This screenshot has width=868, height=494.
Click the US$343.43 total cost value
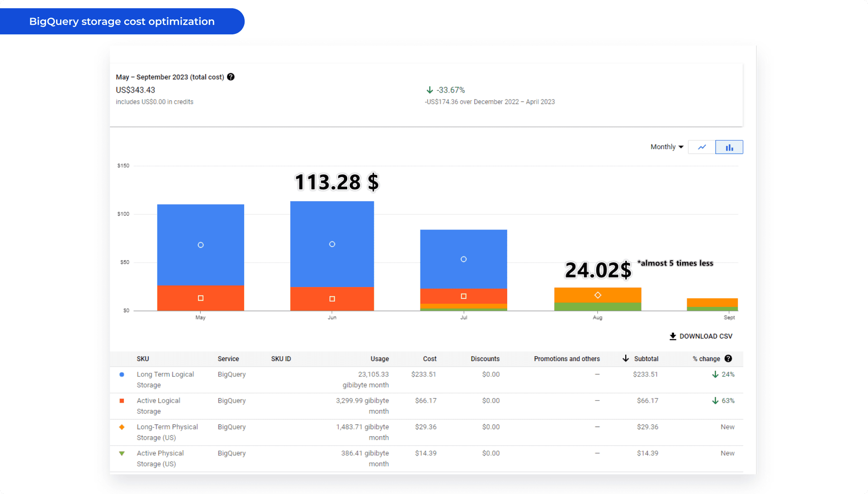click(135, 90)
